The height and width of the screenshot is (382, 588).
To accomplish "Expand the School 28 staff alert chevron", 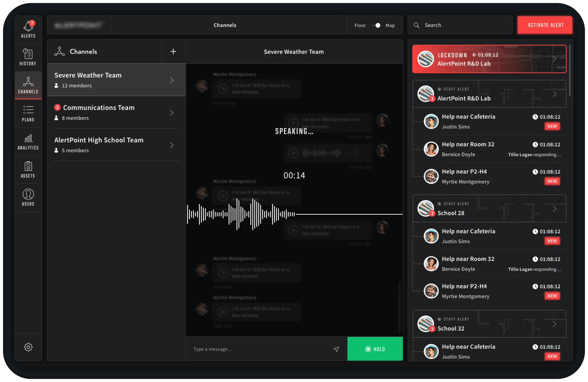I will point(554,209).
